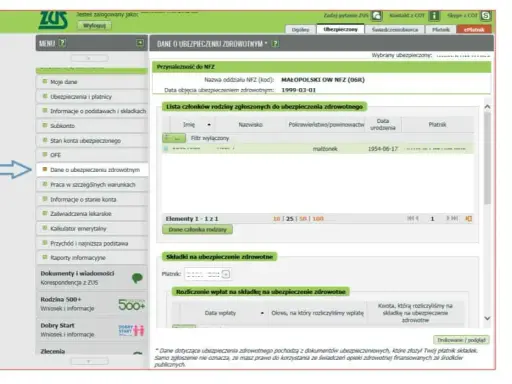Open Subkonto menu item

pyautogui.click(x=92, y=126)
